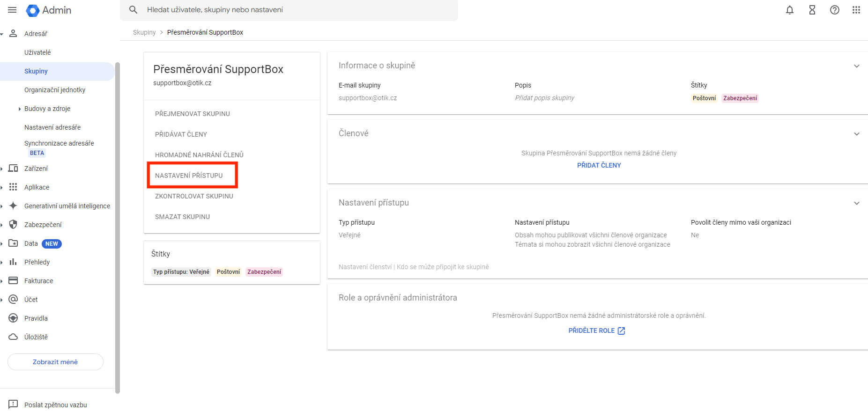Open Uživatelé in sidebar
The image size is (868, 411).
coord(37,52)
